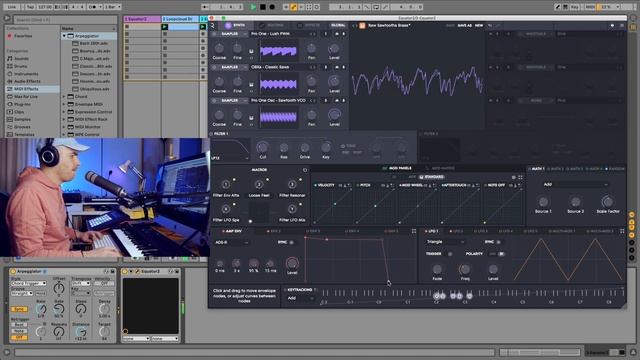Open the 1 Bar quantization dropdown
This screenshot has width=640, height=360.
pyautogui.click(x=112, y=7)
